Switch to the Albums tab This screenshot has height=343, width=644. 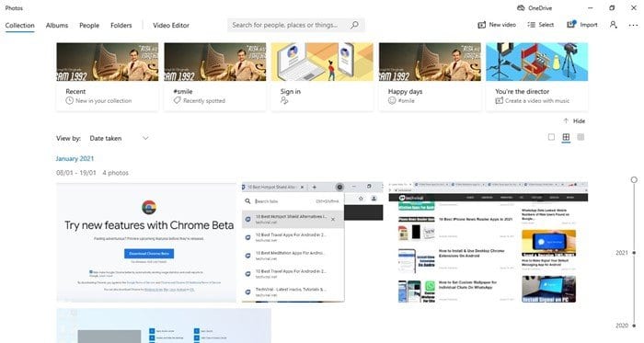pyautogui.click(x=57, y=25)
